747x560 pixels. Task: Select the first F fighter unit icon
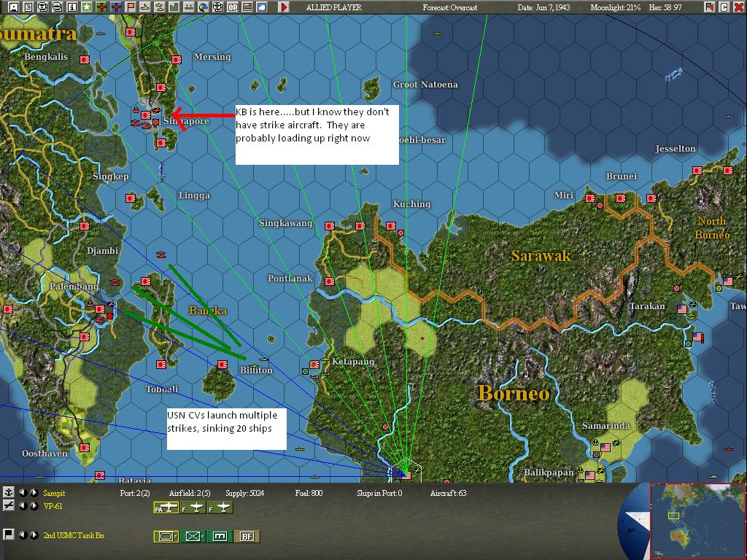pos(193,508)
